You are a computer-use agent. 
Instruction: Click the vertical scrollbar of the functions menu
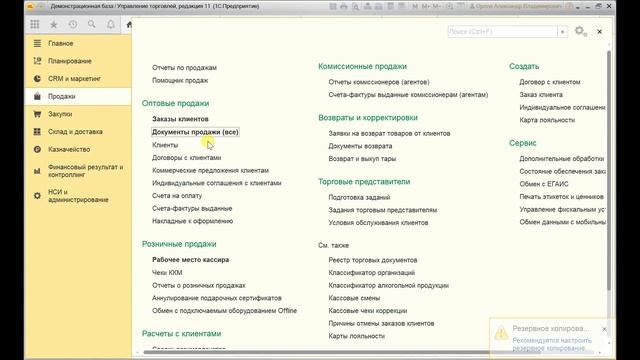(x=609, y=171)
